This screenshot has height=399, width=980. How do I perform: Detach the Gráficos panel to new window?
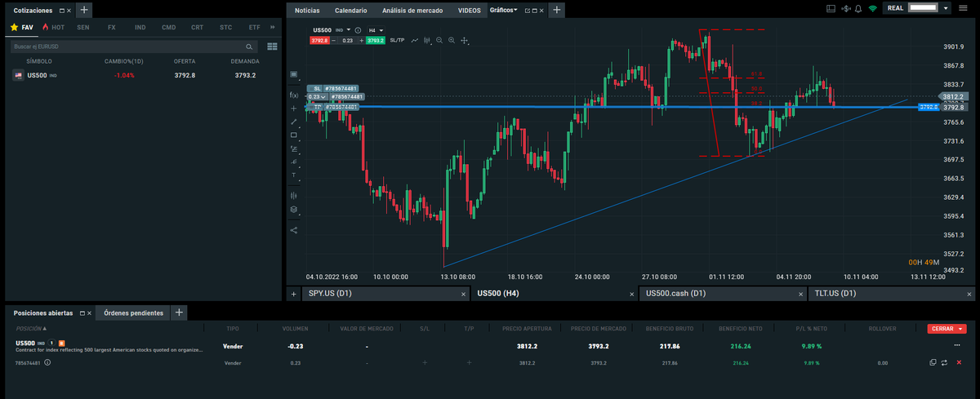pos(528,11)
